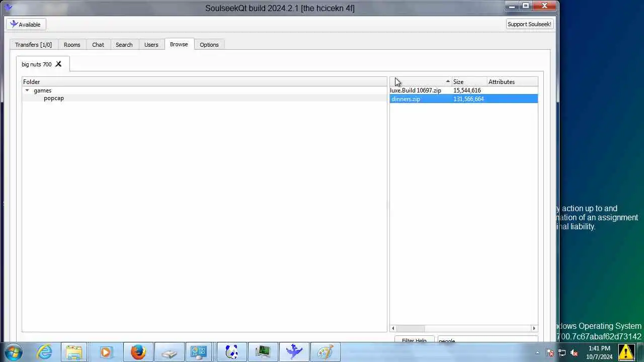
Task: Click the file list scrollbar right arrow
Action: pyautogui.click(x=534, y=328)
